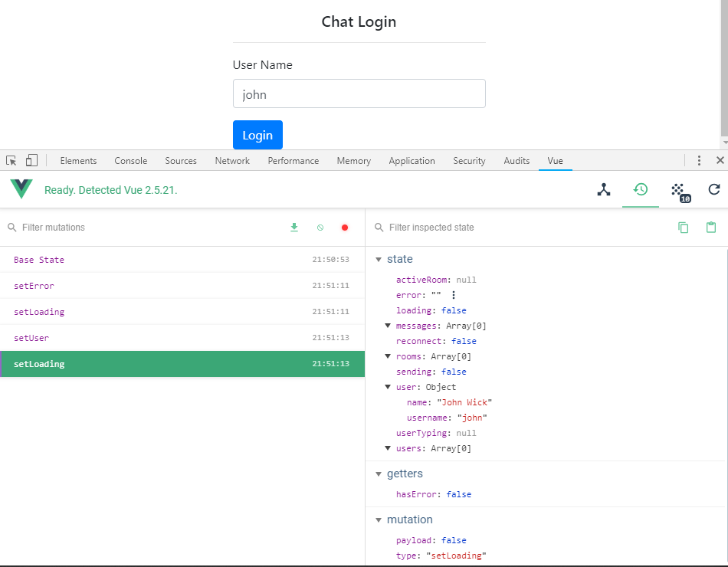Click the username "john" value

[x=472, y=418]
